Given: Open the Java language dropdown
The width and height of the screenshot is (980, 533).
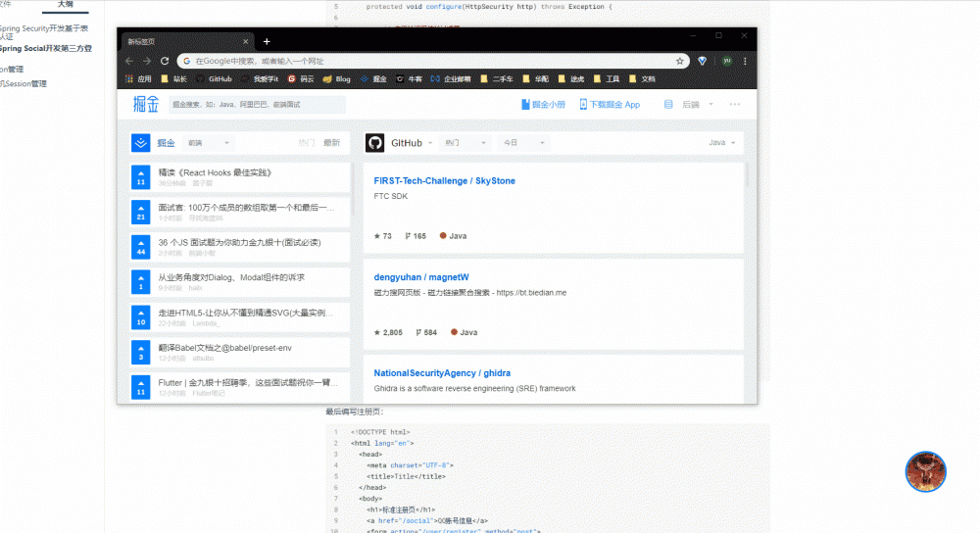Looking at the screenshot, I should pos(722,143).
